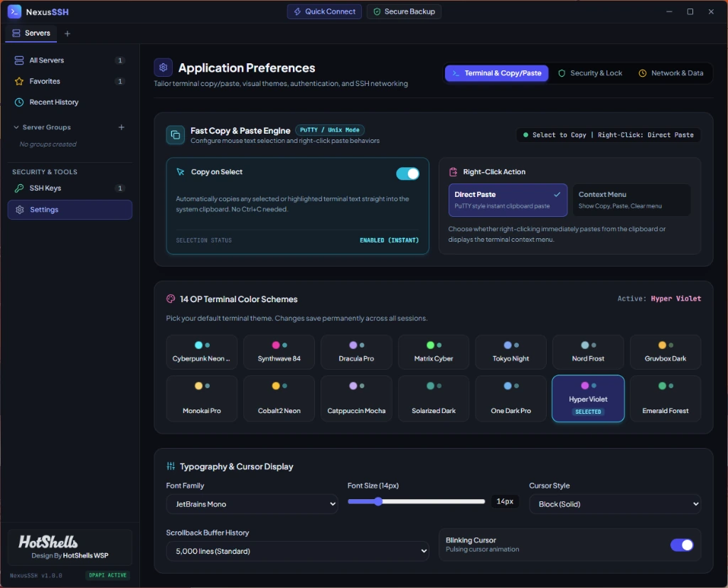Collapse the Server Groups section chevron

[16, 127]
